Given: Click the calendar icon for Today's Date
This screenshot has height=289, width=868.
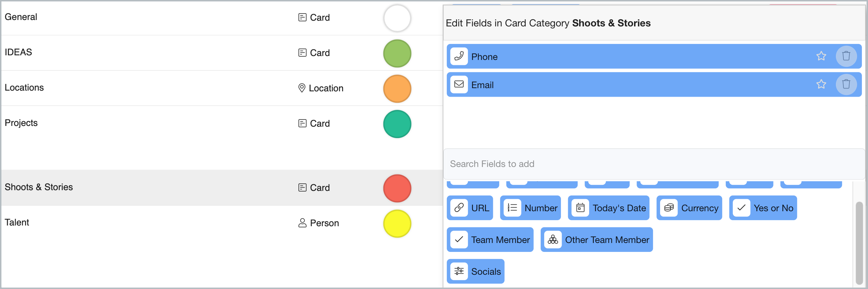Looking at the screenshot, I should tap(580, 208).
